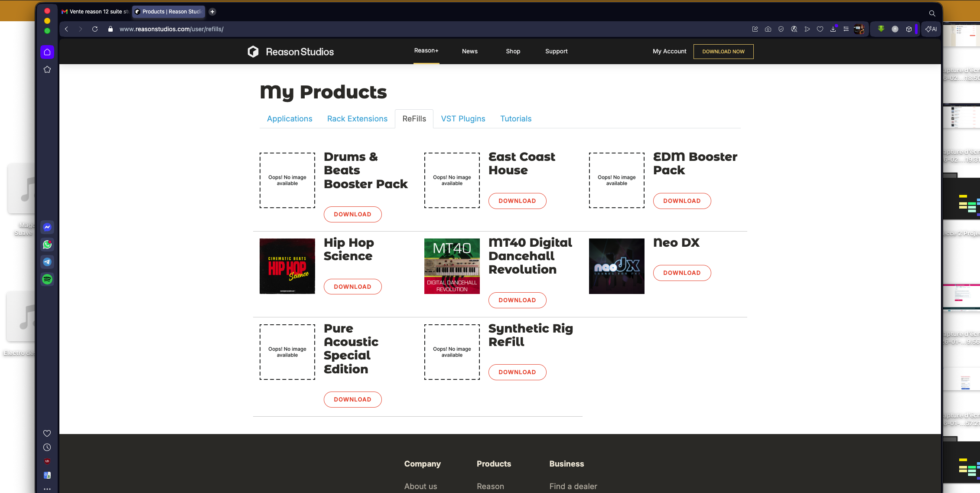Click the heart bookmark icon in address bar
The height and width of the screenshot is (493, 980).
[x=820, y=29]
